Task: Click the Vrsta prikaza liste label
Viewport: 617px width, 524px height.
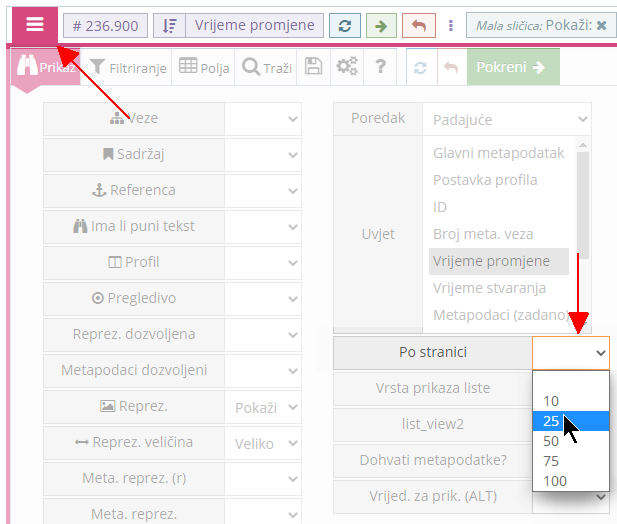Action: click(x=433, y=388)
